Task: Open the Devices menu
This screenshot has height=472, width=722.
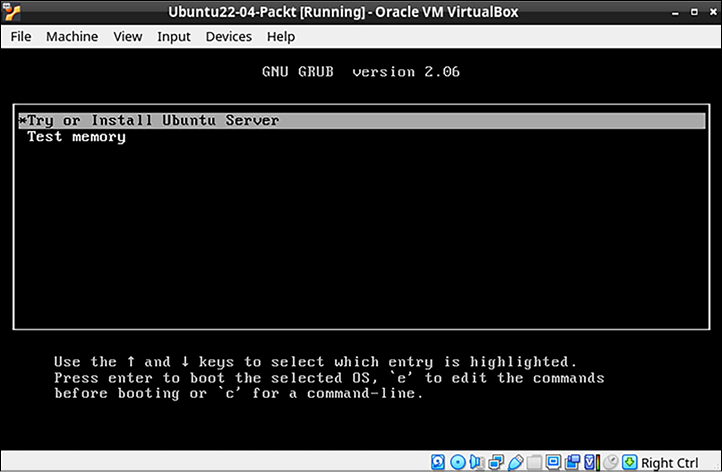Action: pos(228,36)
